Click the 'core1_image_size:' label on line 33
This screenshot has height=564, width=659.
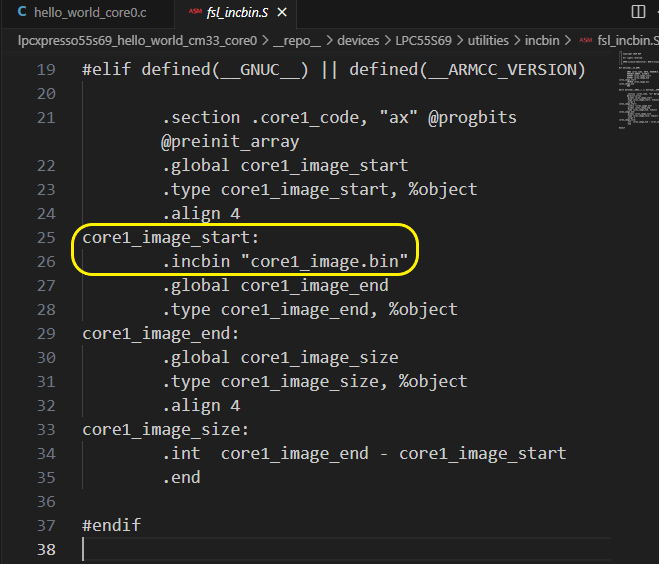pyautogui.click(x=166, y=430)
